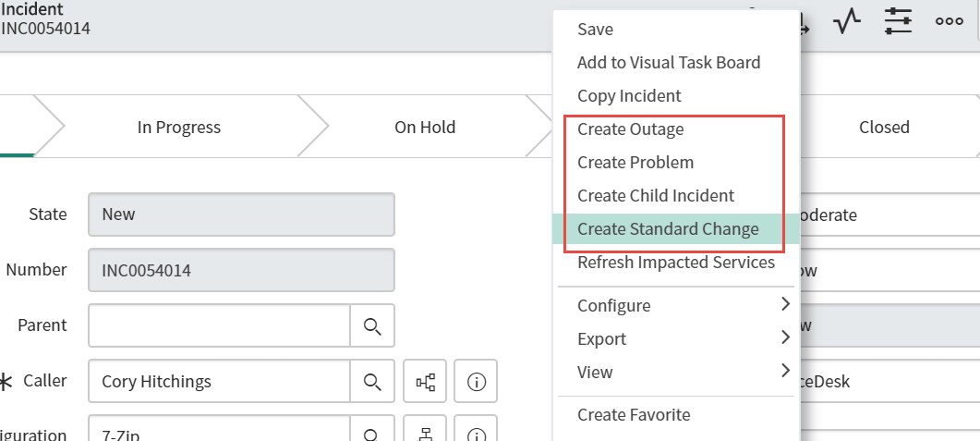Click Save in the context menu

(596, 30)
